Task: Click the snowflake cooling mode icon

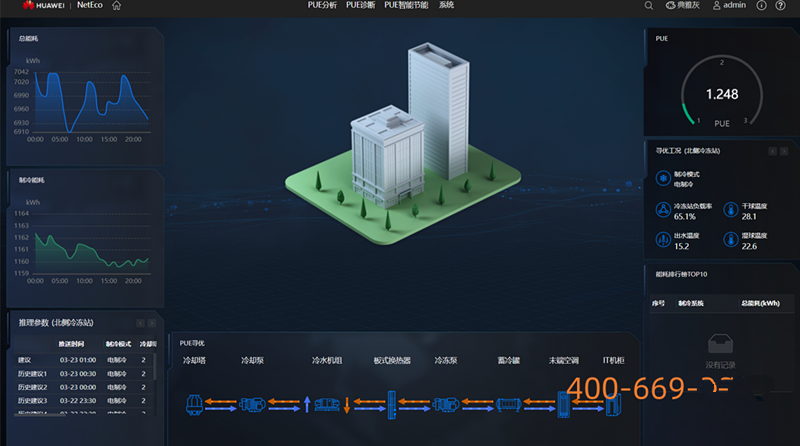Action: (x=663, y=179)
